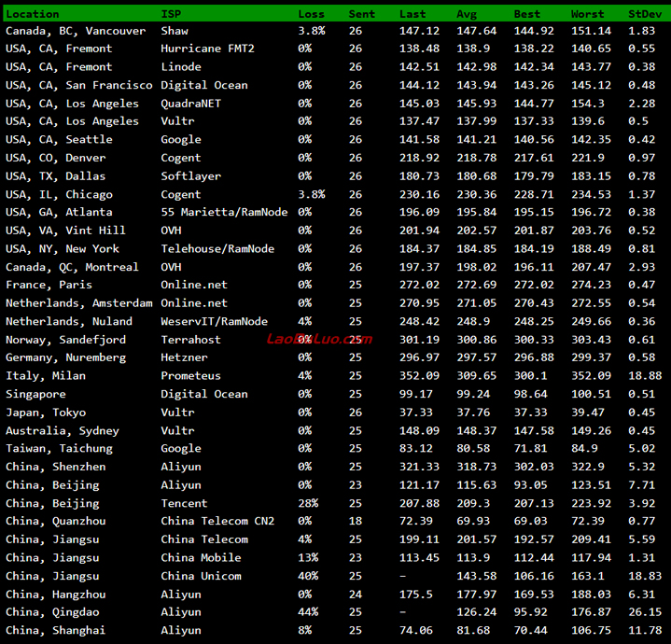This screenshot has width=671, height=644.
Task: Click the StDev column header
Action: (x=645, y=14)
